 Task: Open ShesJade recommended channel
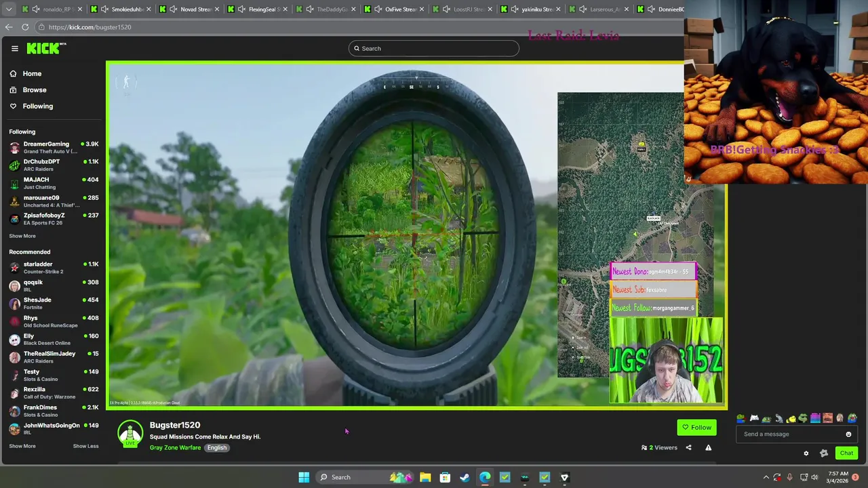click(x=54, y=303)
